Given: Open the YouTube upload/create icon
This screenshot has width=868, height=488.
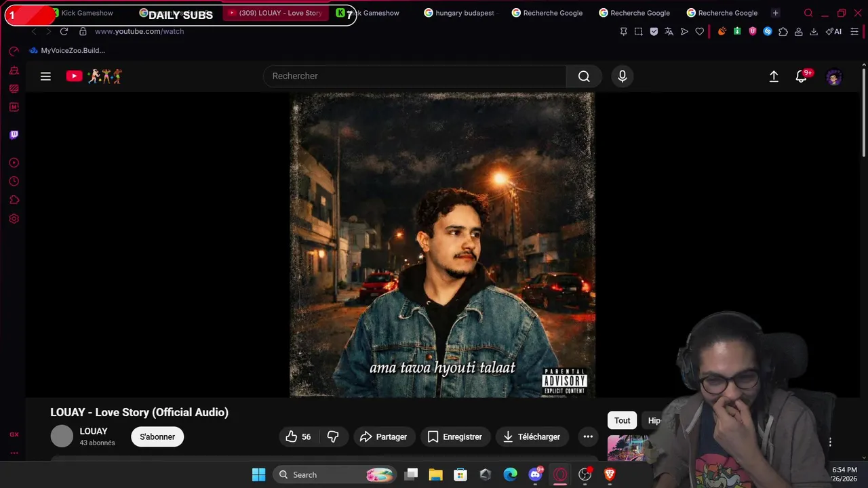Looking at the screenshot, I should (774, 77).
